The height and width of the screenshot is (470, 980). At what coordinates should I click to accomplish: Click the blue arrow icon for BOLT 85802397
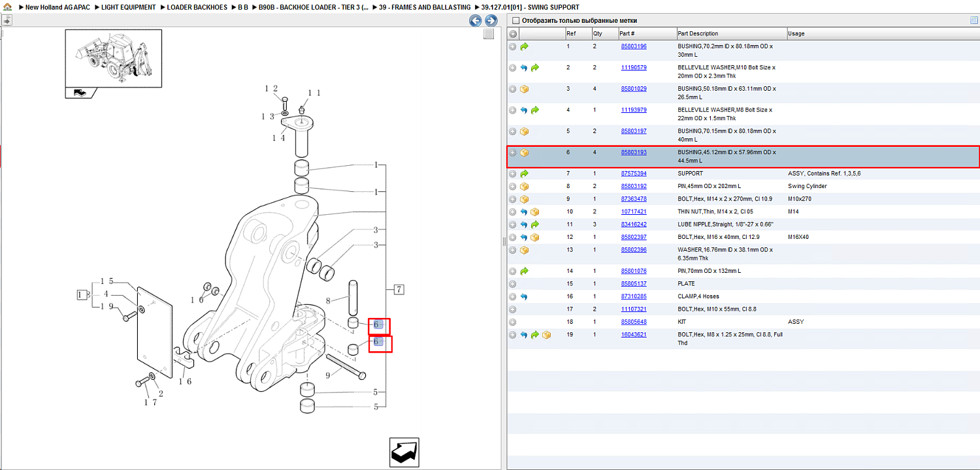(524, 238)
